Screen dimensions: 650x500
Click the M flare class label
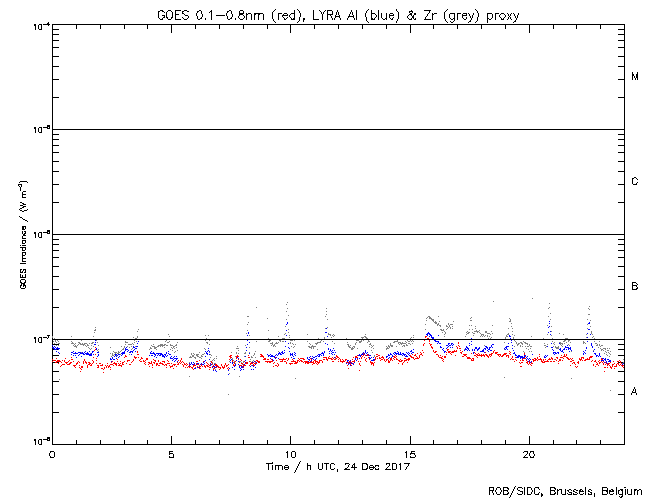pyautogui.click(x=635, y=77)
